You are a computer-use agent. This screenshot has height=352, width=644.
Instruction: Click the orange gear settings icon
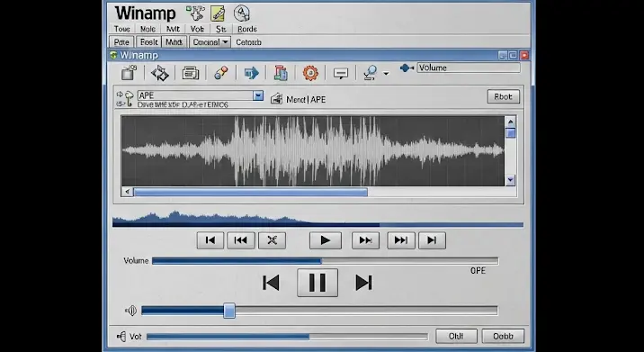click(x=310, y=73)
